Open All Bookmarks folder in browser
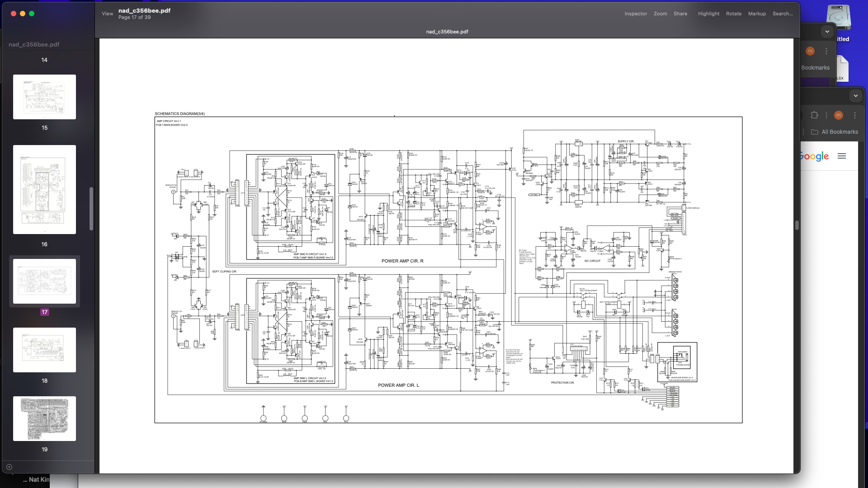868x488 pixels. click(835, 132)
